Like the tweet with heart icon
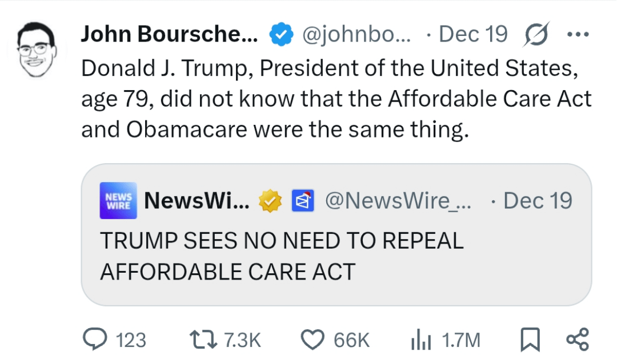The image size is (617, 364). (x=312, y=340)
